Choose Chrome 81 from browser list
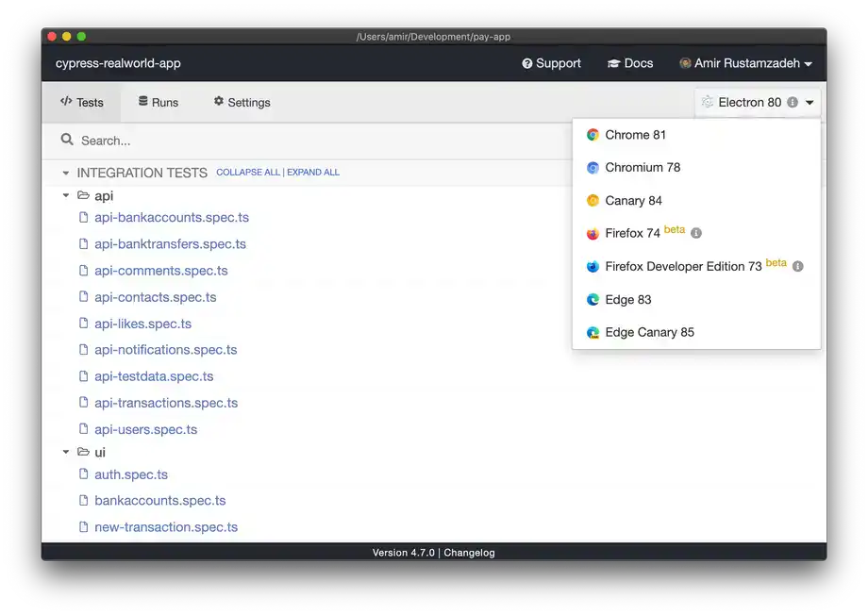Screen dimensions: 868x615 coord(696,135)
